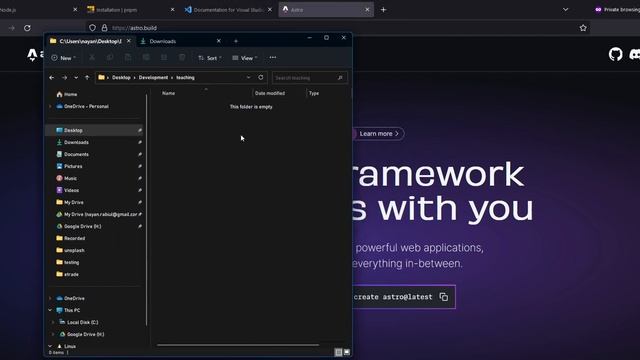Open a new browser tab
The width and height of the screenshot is (640, 360).
pos(383,9)
